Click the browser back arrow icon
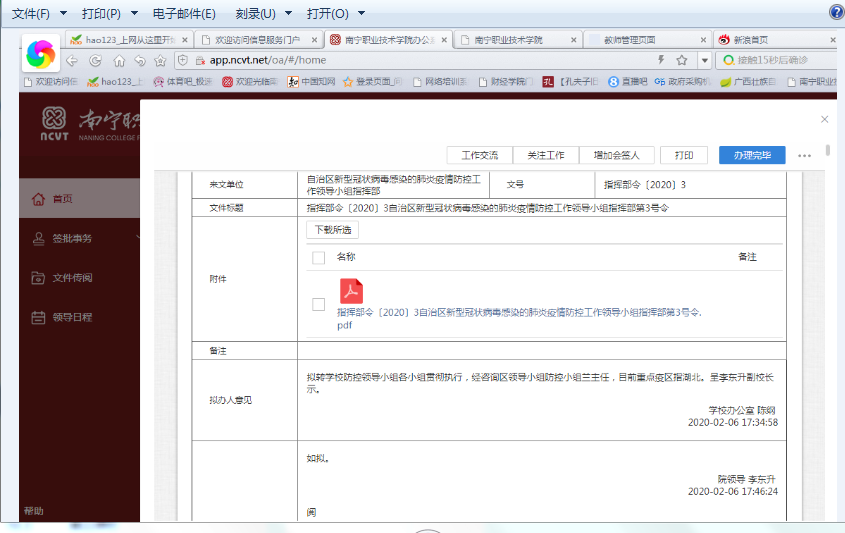 click(72, 60)
